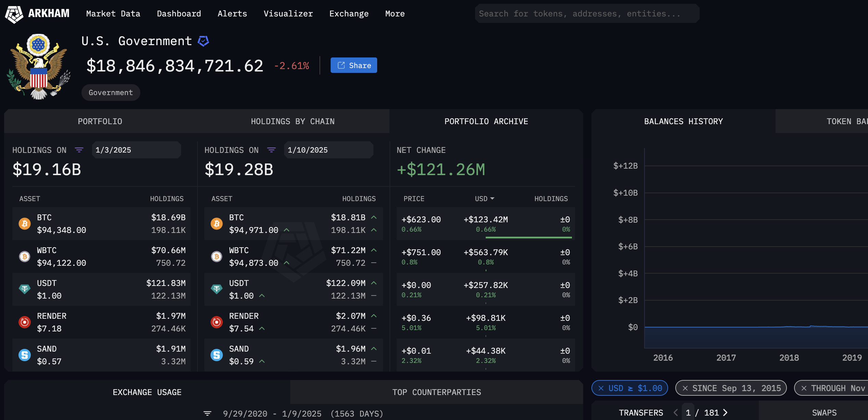
Task: Click the total balance $18,846,834,721.62
Action: 175,66
